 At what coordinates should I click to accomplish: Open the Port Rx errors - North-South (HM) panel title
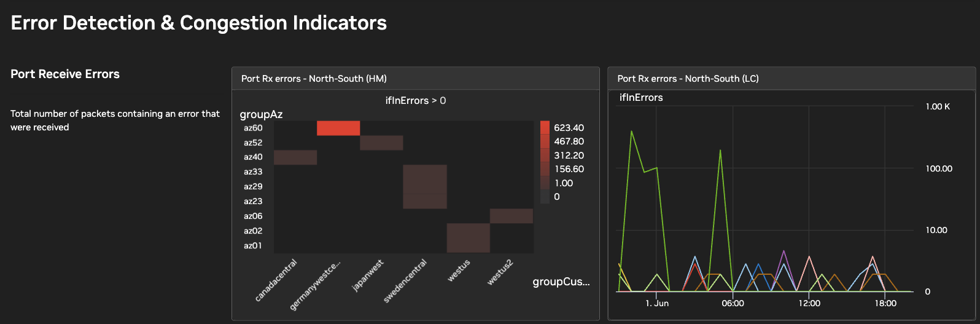click(314, 79)
